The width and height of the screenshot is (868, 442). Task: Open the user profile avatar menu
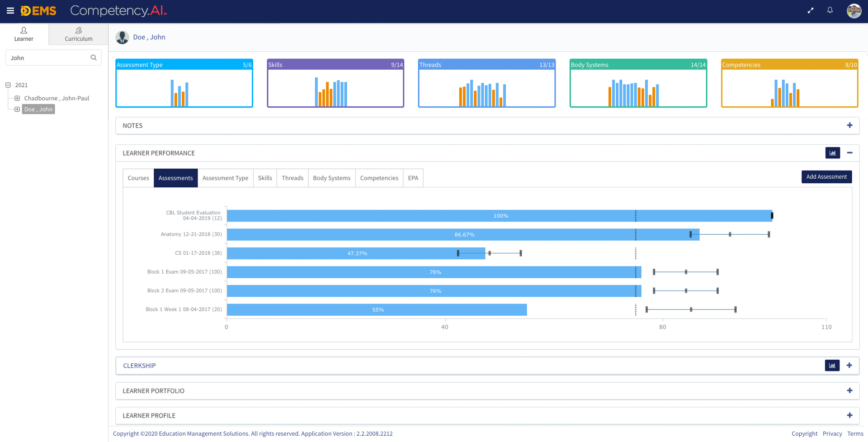point(854,11)
